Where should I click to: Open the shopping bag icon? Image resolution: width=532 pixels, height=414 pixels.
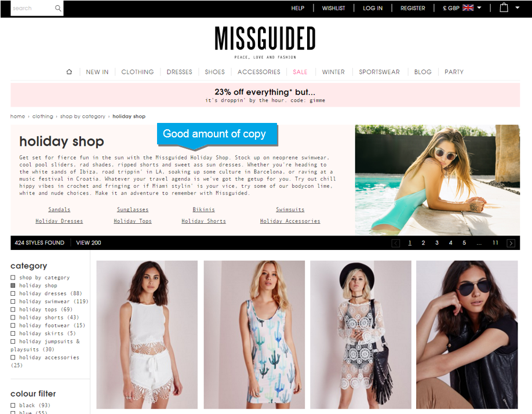[x=504, y=8]
